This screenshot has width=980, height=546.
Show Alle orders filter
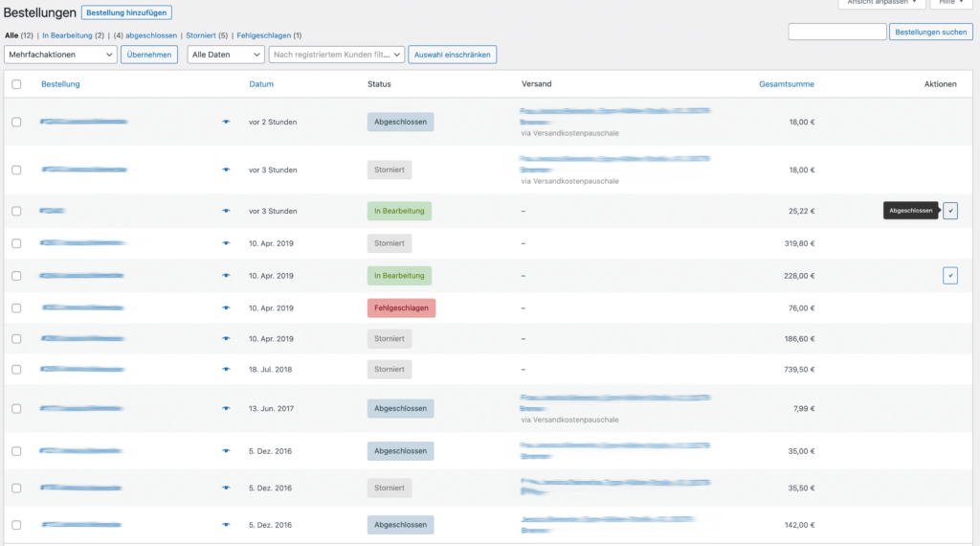coord(11,35)
